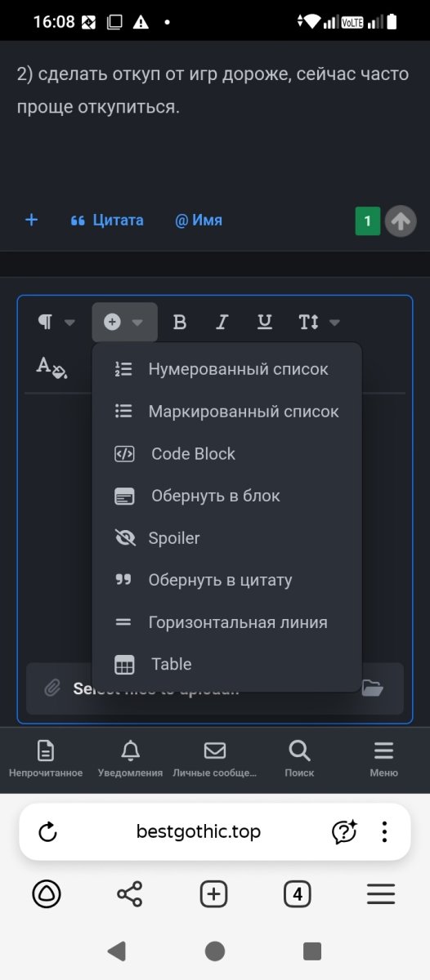Open Уведомления bell in bottom bar
The width and height of the screenshot is (430, 980).
click(x=130, y=759)
